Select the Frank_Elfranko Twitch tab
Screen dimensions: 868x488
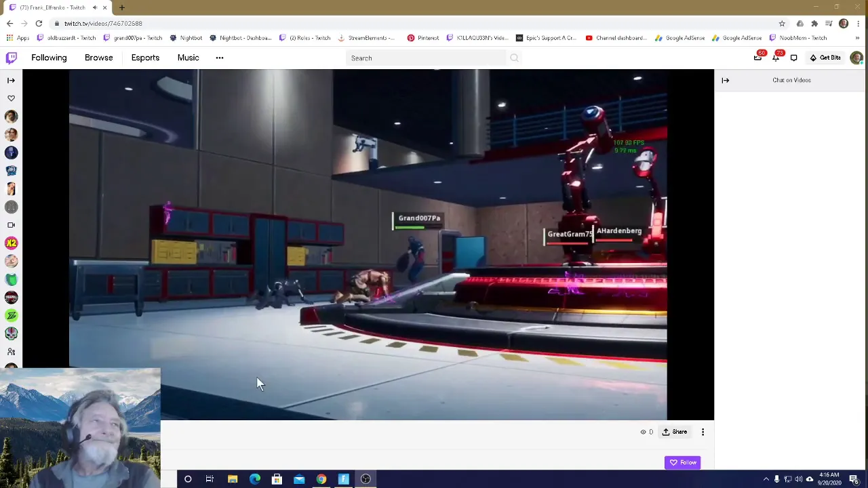[57, 7]
